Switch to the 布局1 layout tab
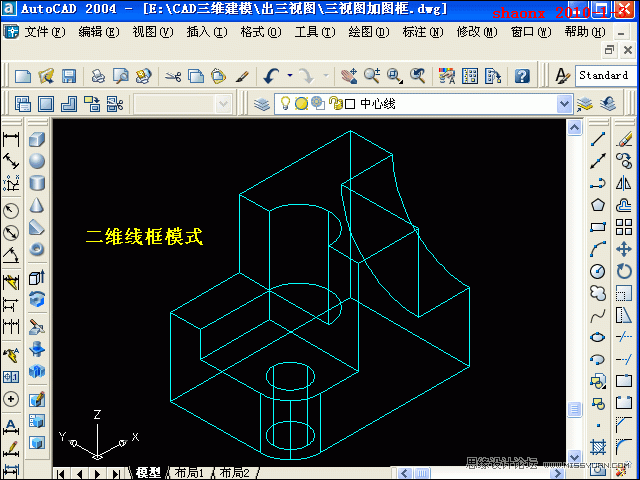 click(188, 472)
